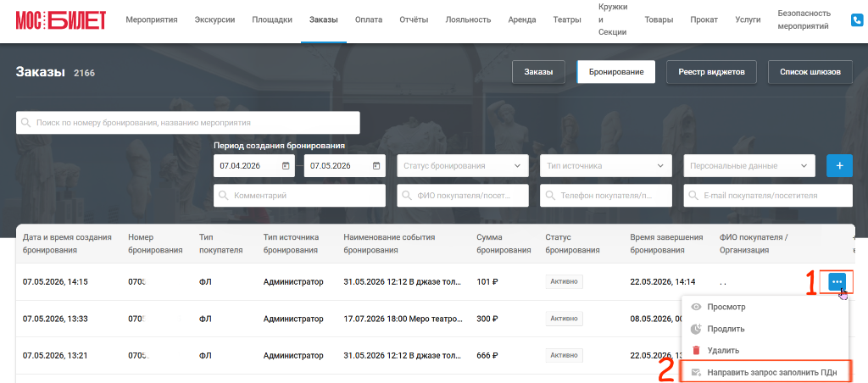Open calendar picker for end date 07.05.2026
Viewport: 868px width, 383px height.
[x=376, y=165]
